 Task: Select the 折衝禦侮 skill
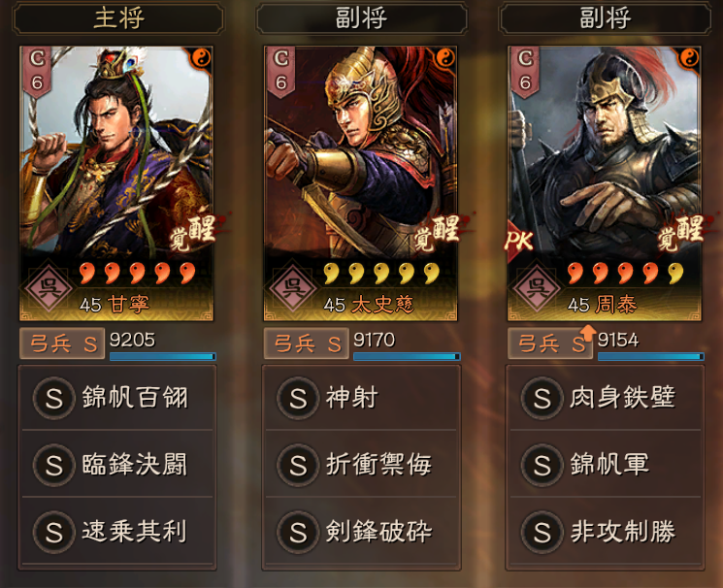[x=361, y=465]
